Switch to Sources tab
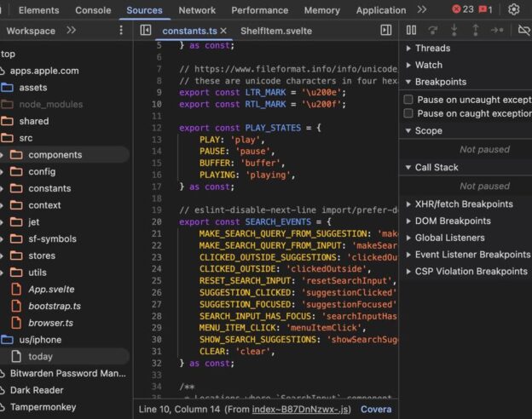 point(144,10)
